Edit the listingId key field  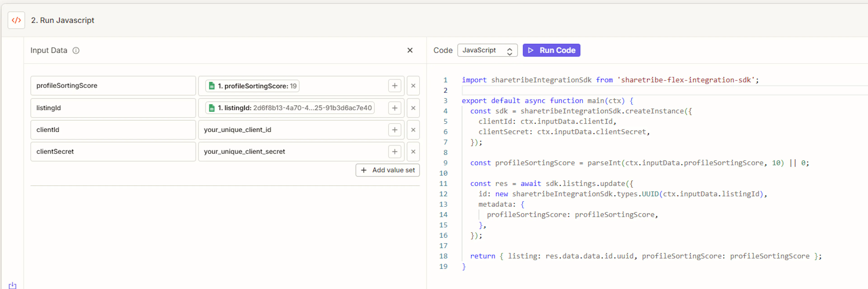point(113,108)
